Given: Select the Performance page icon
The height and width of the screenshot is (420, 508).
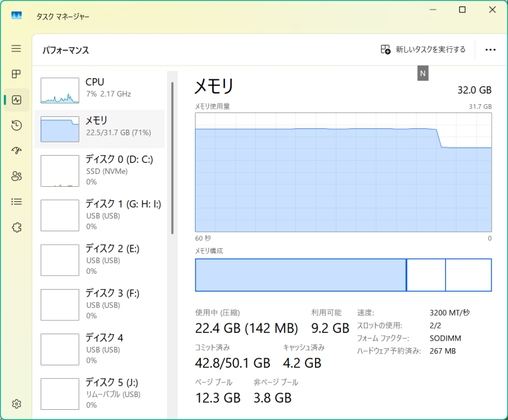Looking at the screenshot, I should 17,100.
